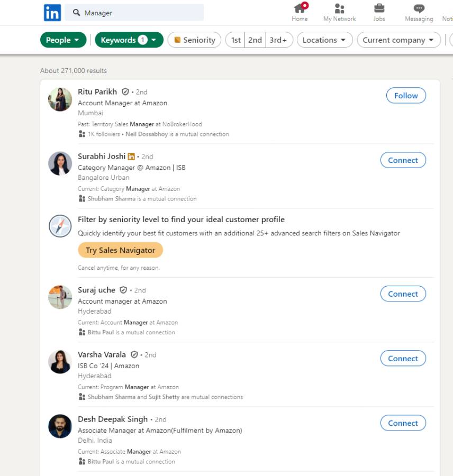This screenshot has width=453, height=476.
Task: Click 'Current: Program Manager at Amazon' text
Action: click(x=128, y=387)
